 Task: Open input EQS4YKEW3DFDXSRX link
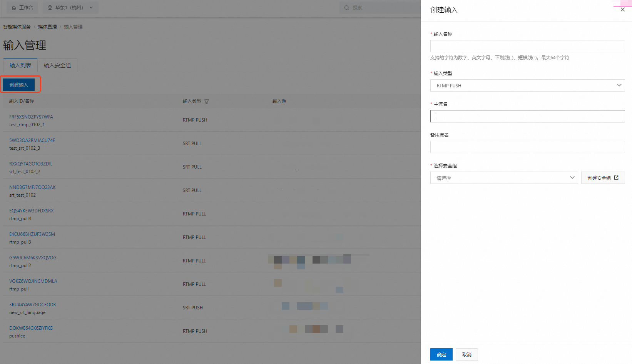(x=32, y=210)
